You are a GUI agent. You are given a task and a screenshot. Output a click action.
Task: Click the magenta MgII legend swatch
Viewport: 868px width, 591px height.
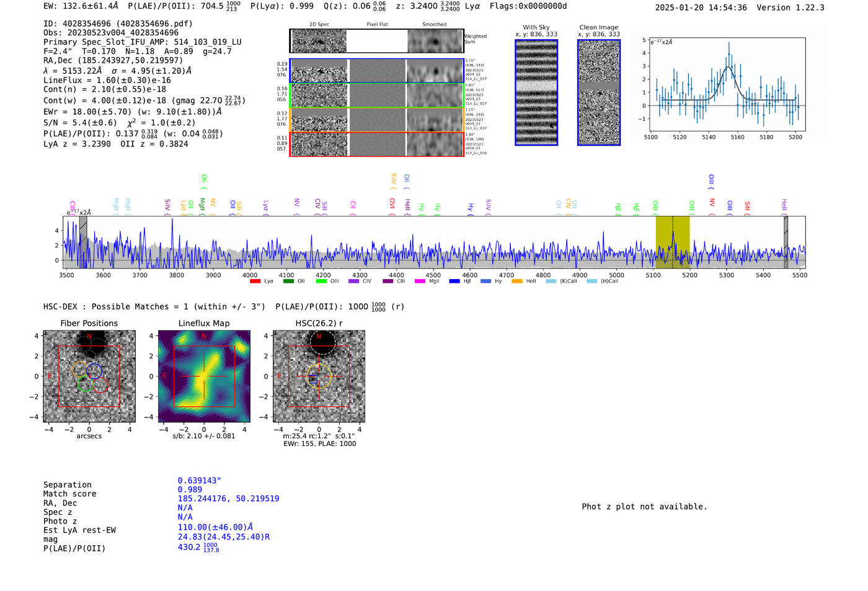coord(420,282)
